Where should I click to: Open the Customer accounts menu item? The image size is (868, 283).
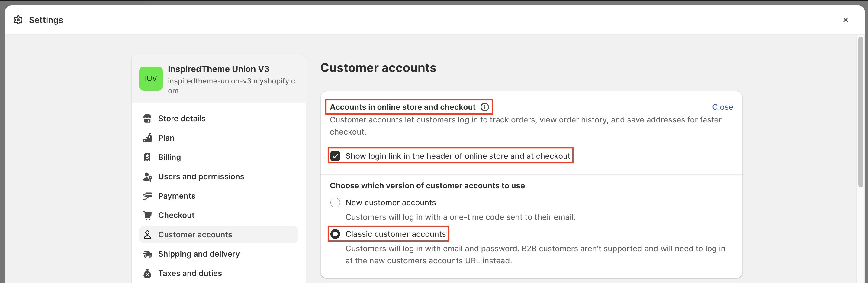[x=195, y=234]
